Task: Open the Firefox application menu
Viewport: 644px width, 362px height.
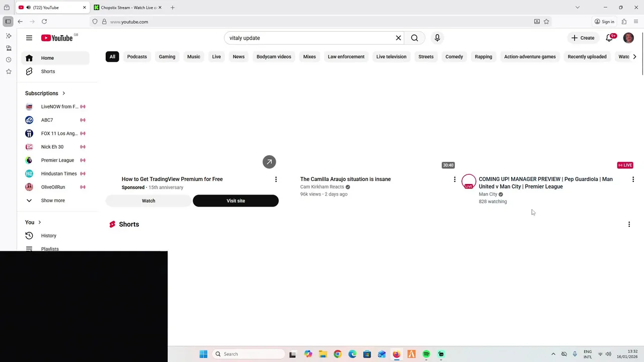Action: pyautogui.click(x=636, y=22)
